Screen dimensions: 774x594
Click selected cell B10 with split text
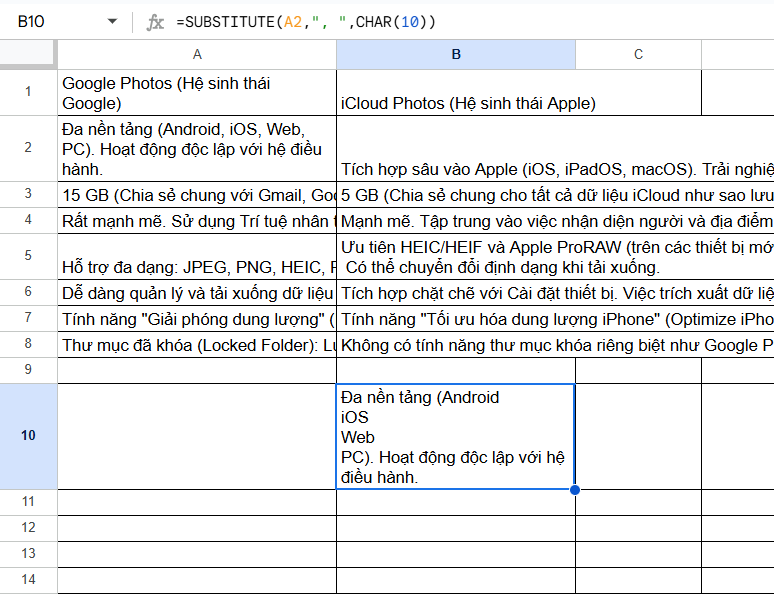click(456, 436)
